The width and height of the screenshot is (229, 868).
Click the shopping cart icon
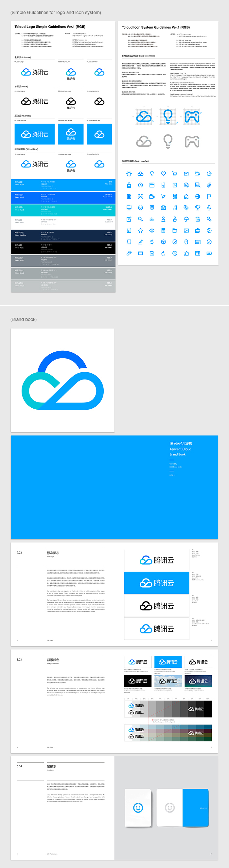175,174
